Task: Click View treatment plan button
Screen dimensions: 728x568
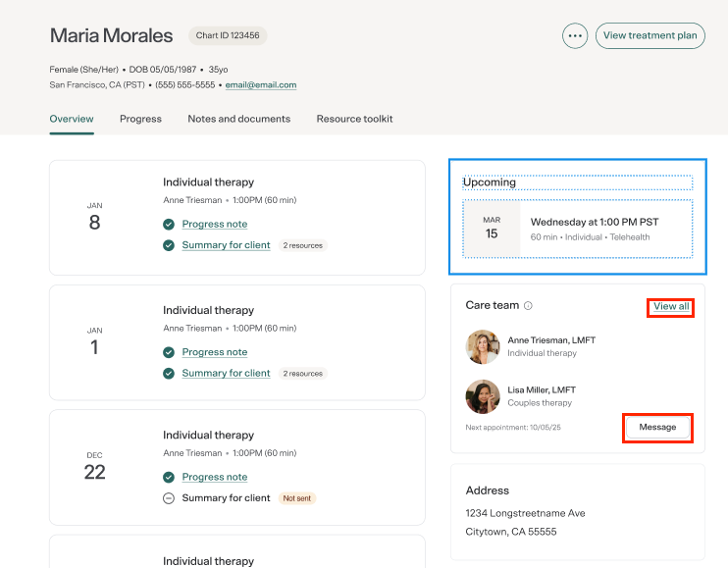Action: pyautogui.click(x=650, y=35)
